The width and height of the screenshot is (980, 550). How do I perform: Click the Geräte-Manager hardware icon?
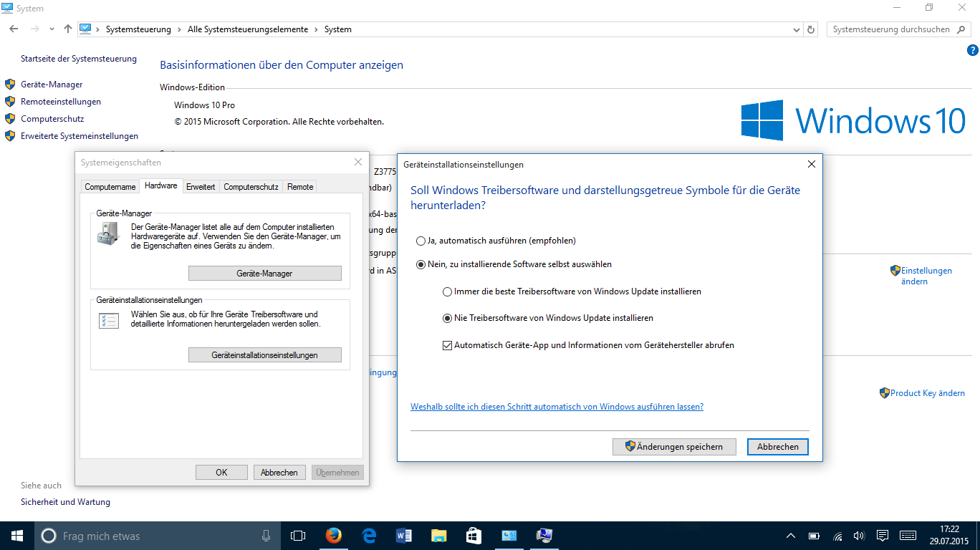click(109, 234)
